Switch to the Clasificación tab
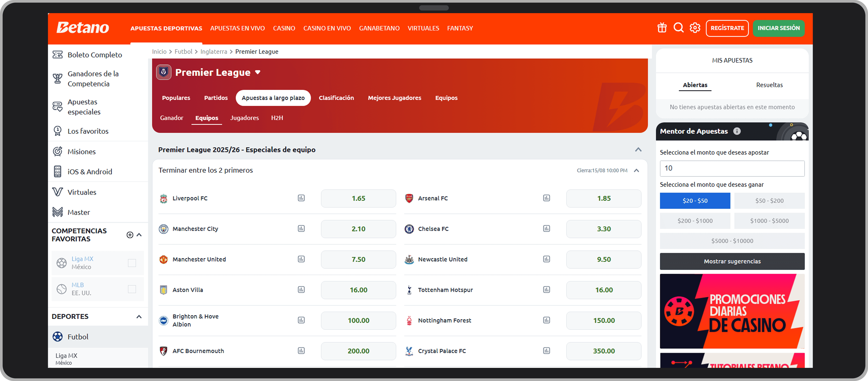Viewport: 868px width, 381px height. click(336, 98)
